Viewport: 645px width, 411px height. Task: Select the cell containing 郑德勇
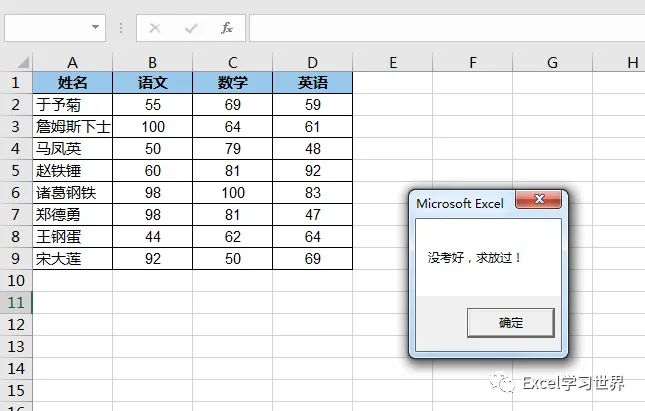click(72, 215)
